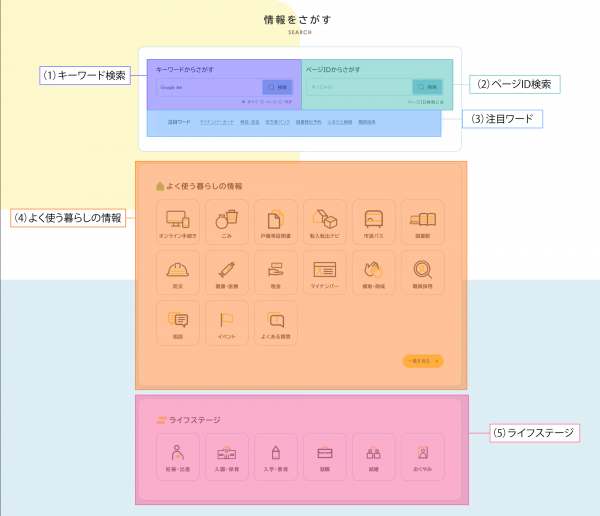Viewport: 600px width, 516px height.
Task: Open 就職 briefcase icon tile
Action: click(325, 457)
